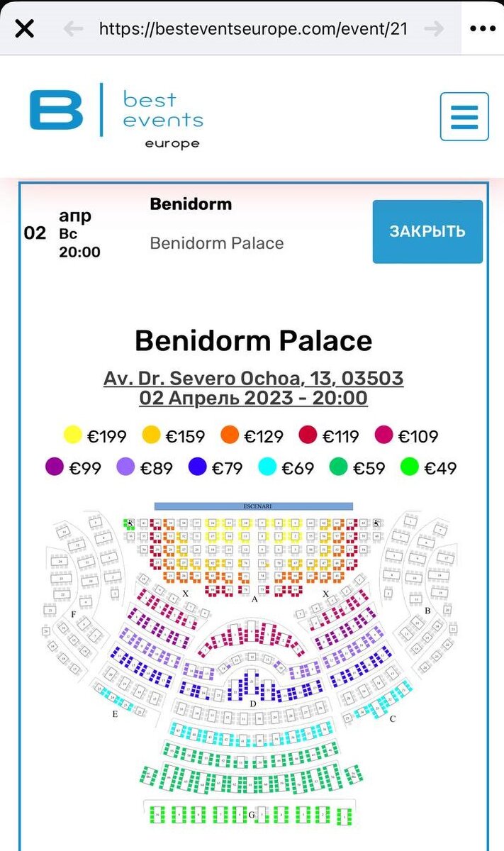Go forward with the right arrow
The image size is (504, 851).
click(434, 28)
